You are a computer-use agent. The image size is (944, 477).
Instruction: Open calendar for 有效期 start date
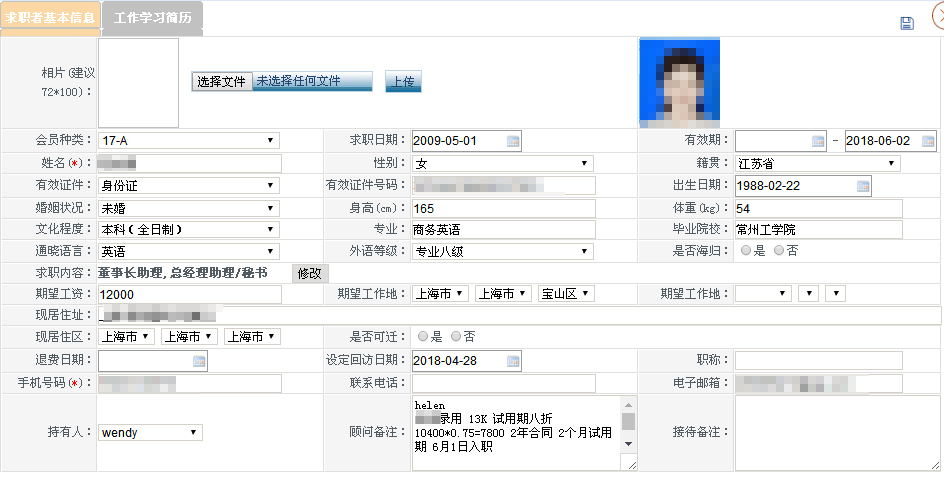(x=818, y=141)
